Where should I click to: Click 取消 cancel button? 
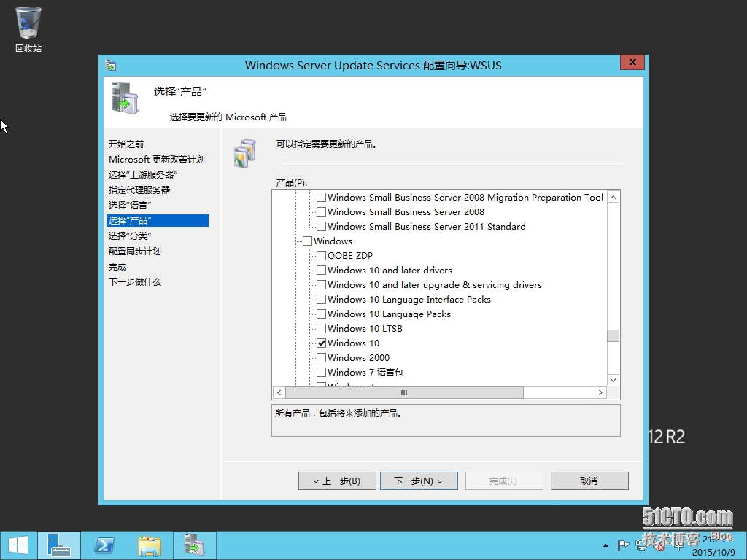click(x=589, y=481)
